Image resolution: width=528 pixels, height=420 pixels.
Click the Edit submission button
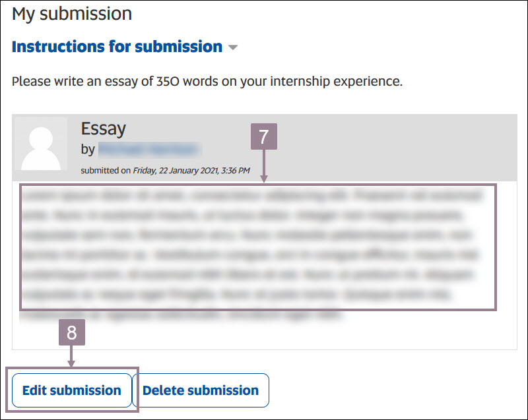tap(71, 390)
